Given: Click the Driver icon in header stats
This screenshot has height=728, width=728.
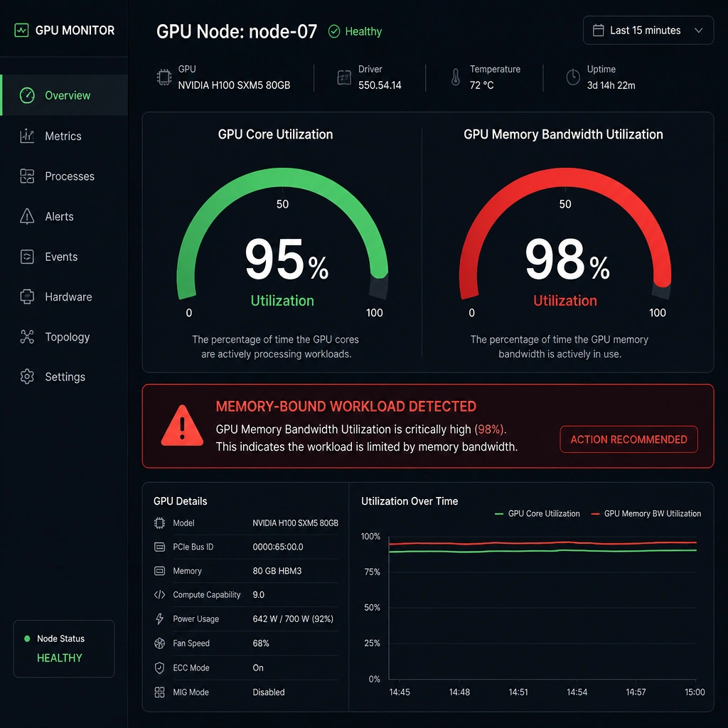Looking at the screenshot, I should point(344,77).
